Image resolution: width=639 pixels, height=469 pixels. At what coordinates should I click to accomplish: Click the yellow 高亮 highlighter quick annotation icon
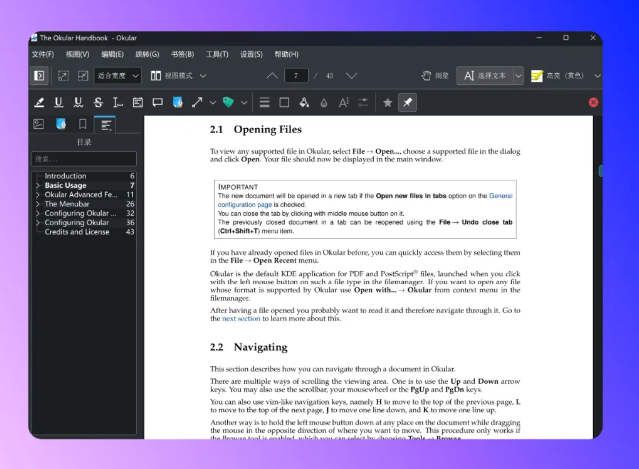(x=537, y=76)
